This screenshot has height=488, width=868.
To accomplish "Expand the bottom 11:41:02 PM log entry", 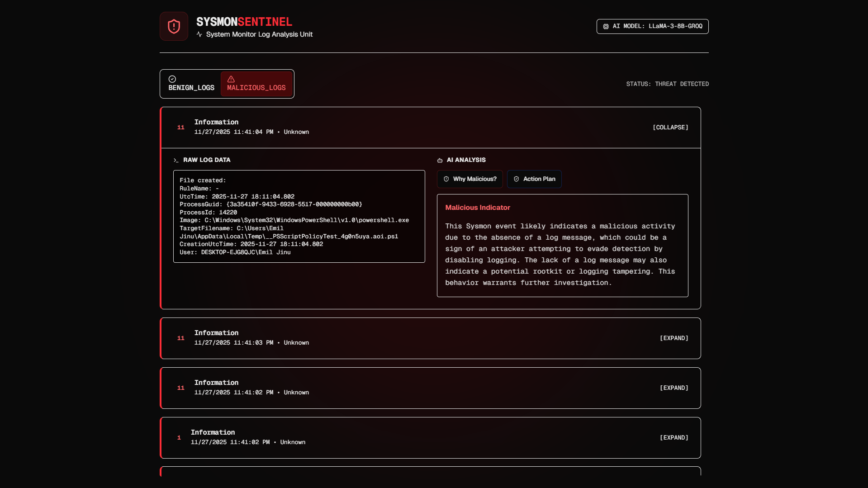I will [674, 437].
